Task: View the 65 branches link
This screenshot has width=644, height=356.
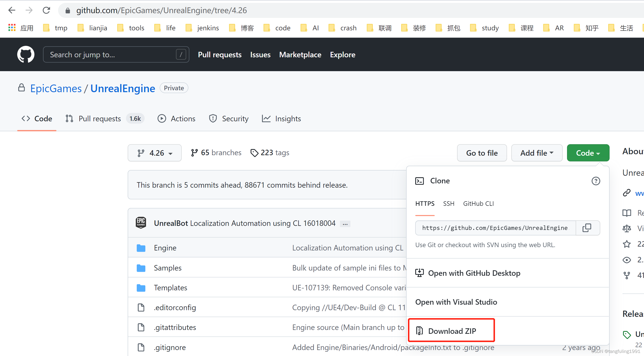Action: click(x=216, y=153)
